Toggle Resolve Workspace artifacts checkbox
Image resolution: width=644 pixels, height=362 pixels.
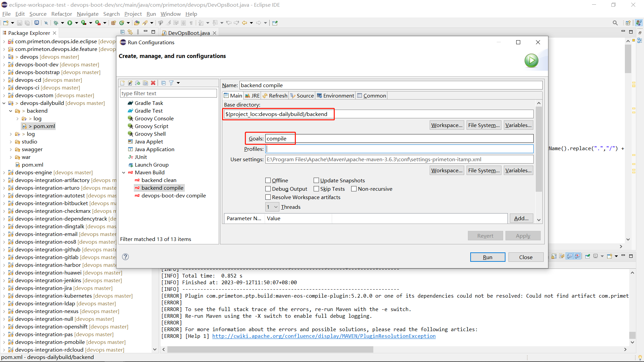coord(268,197)
